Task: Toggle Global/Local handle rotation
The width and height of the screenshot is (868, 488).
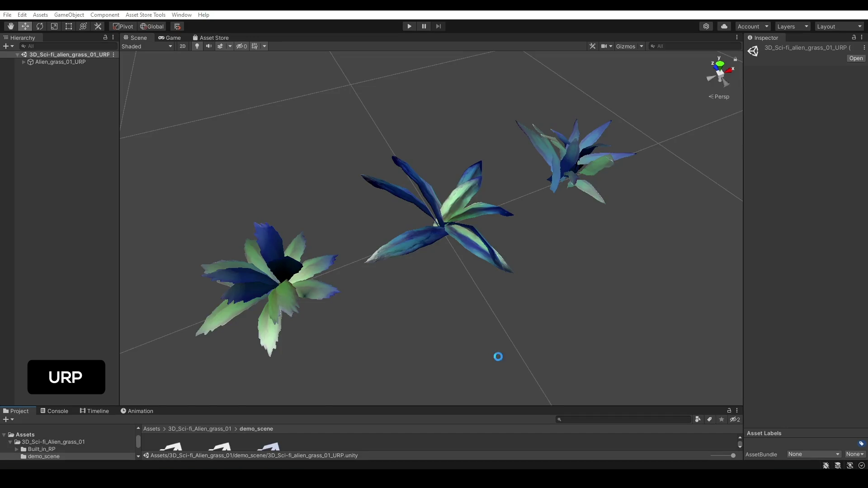Action: click(152, 26)
